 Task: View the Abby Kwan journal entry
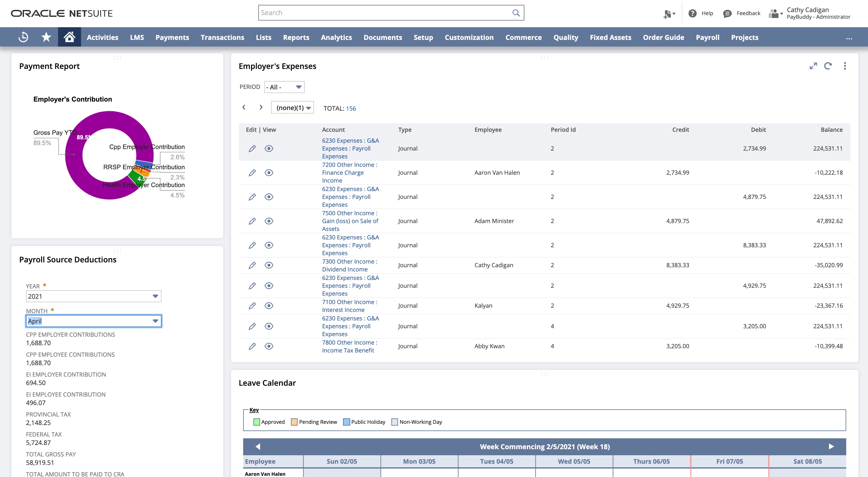click(269, 346)
